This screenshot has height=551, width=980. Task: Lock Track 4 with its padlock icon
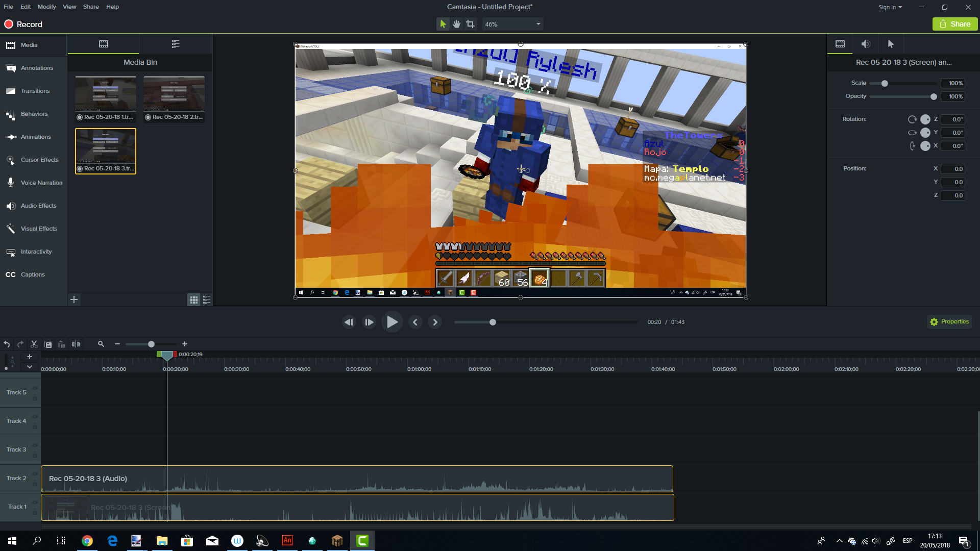point(35,427)
